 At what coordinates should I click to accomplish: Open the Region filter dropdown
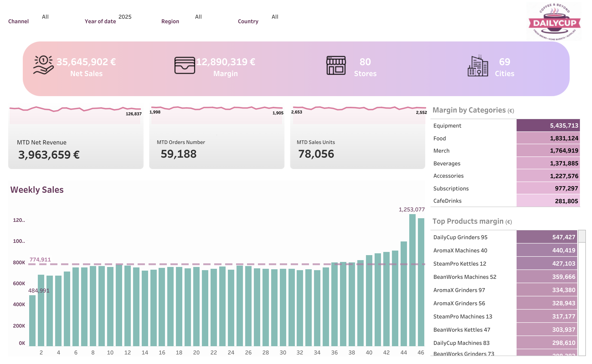point(198,17)
